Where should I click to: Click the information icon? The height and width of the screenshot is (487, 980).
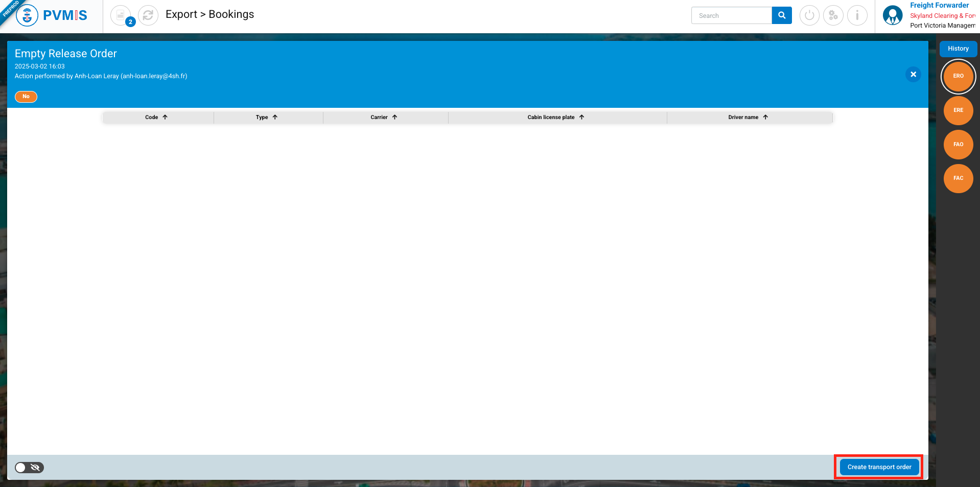tap(857, 15)
